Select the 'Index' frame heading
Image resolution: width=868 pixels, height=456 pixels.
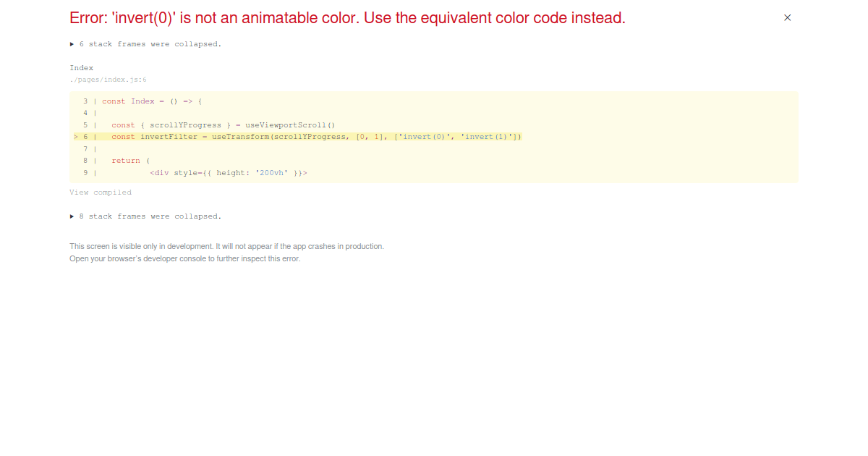pyautogui.click(x=82, y=67)
